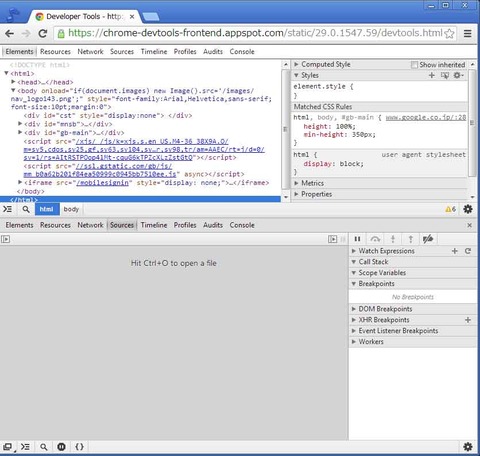Open settings gear in upper DevTools
Screen dimensions: 480x456
point(468,209)
